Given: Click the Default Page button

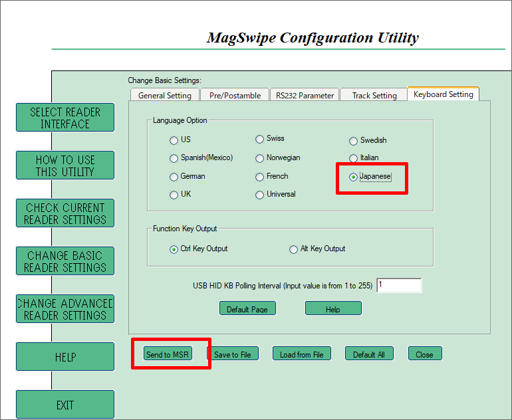Looking at the screenshot, I should 247,308.
